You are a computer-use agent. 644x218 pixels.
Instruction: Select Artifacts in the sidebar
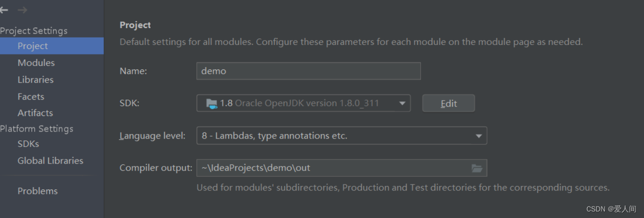tap(35, 113)
